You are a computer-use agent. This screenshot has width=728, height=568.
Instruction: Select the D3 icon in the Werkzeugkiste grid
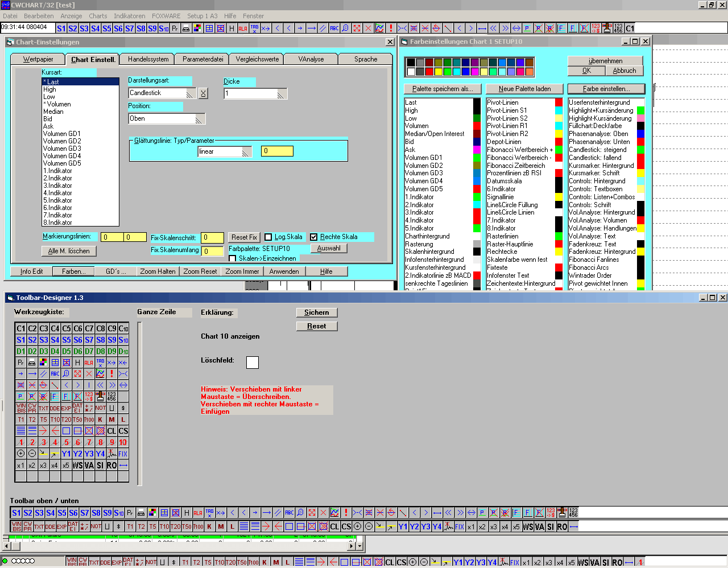click(43, 351)
